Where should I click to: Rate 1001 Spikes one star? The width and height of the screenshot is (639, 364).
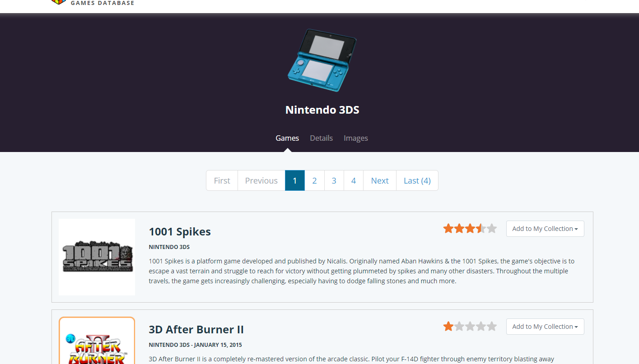pos(448,229)
